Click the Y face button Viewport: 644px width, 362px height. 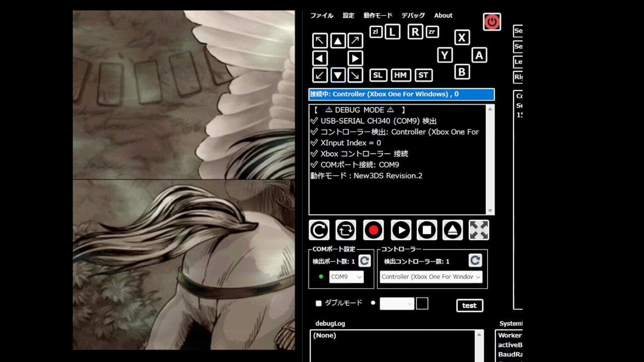[445, 55]
